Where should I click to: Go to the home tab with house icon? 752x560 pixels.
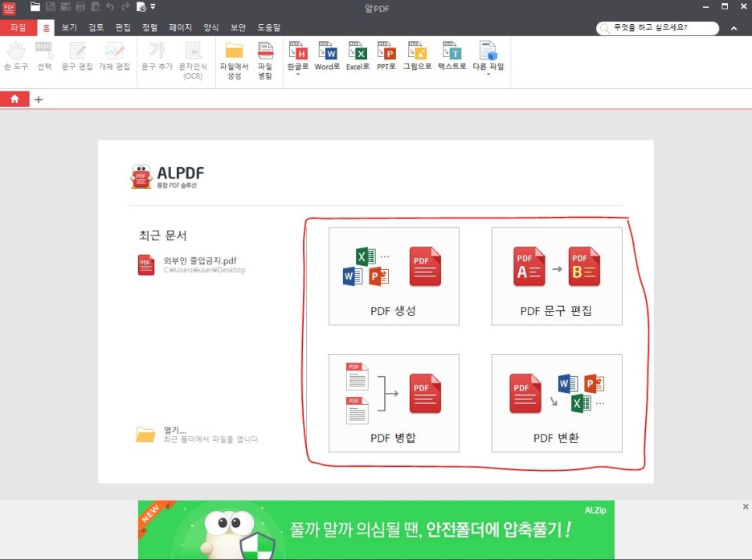click(14, 100)
